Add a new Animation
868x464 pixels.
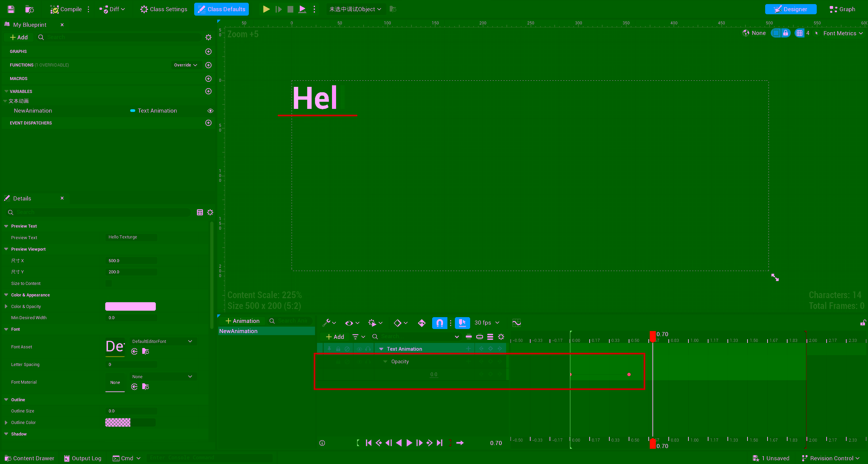click(243, 321)
